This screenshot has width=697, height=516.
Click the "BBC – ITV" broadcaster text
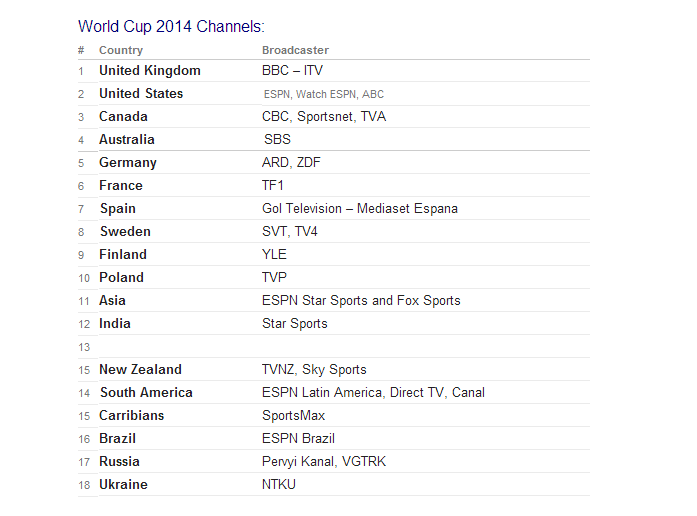tap(292, 71)
